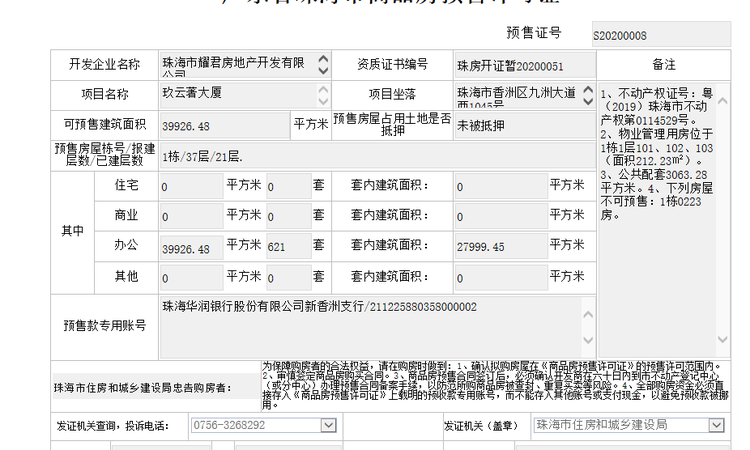Click the 开发企业名称 label
Screen dimensions: 750x450
pos(104,64)
